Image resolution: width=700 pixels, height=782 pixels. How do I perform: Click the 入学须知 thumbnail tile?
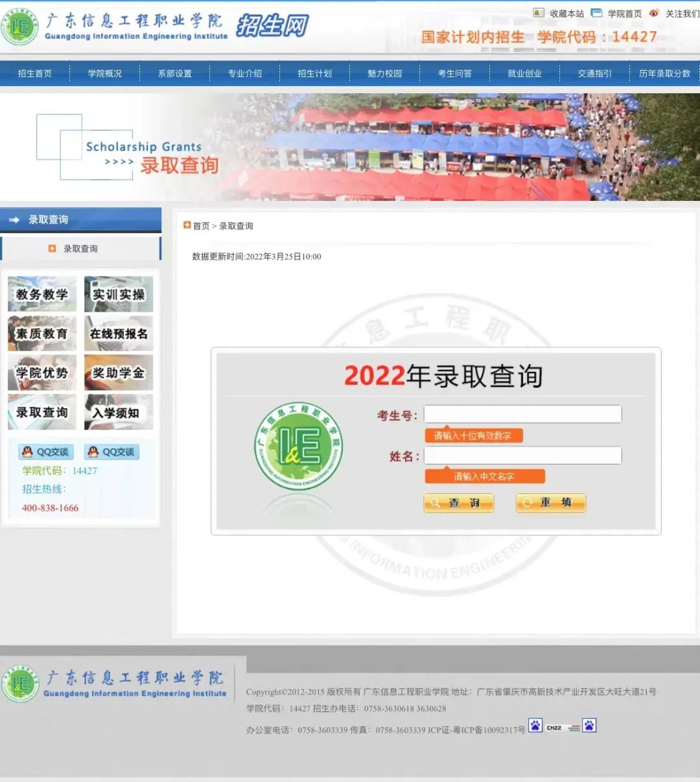119,412
